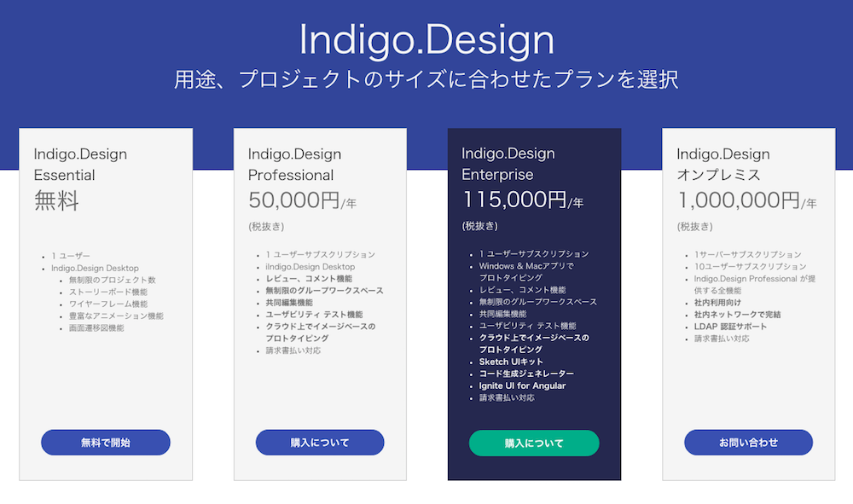Click the 無料で開始 button
Viewport: 853px width, 504px height.
tap(106, 443)
